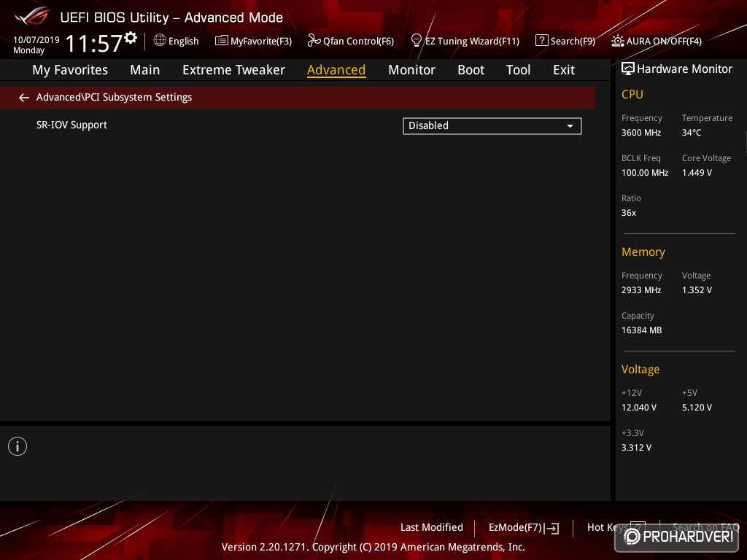Viewport: 747px width, 560px height.
Task: Click Memory voltage value 1.352 V
Action: 697,289
